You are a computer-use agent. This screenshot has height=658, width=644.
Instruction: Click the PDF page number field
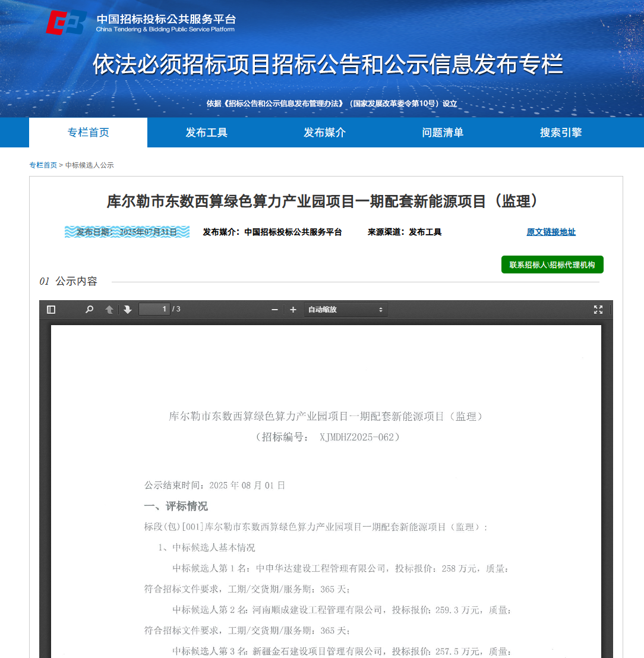coord(154,309)
